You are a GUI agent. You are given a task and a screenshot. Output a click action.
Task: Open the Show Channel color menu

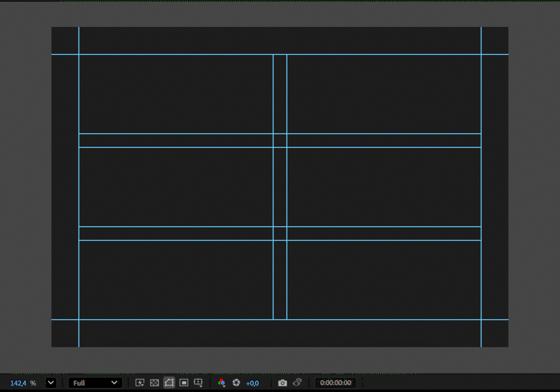pyautogui.click(x=222, y=382)
